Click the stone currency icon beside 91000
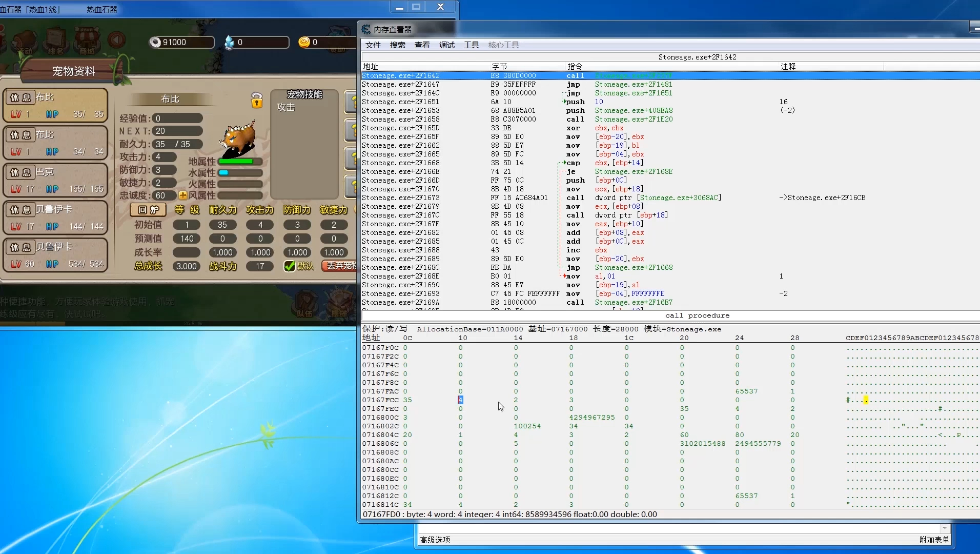 (155, 42)
